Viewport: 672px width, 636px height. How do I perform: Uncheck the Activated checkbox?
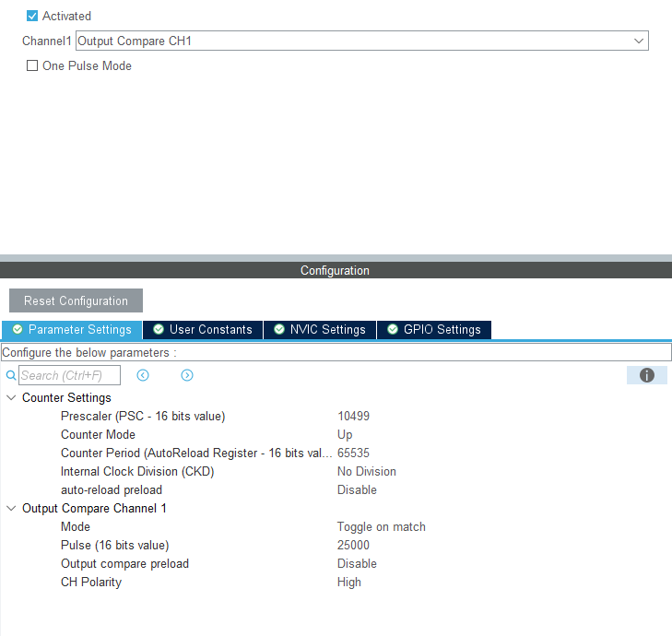tap(32, 16)
